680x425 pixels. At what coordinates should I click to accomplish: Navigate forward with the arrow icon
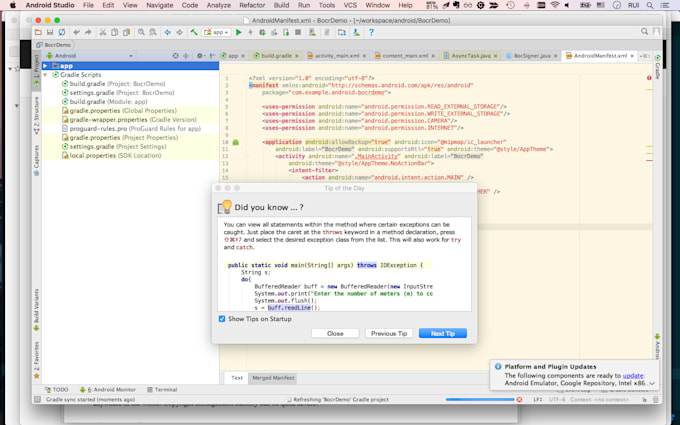(x=179, y=33)
